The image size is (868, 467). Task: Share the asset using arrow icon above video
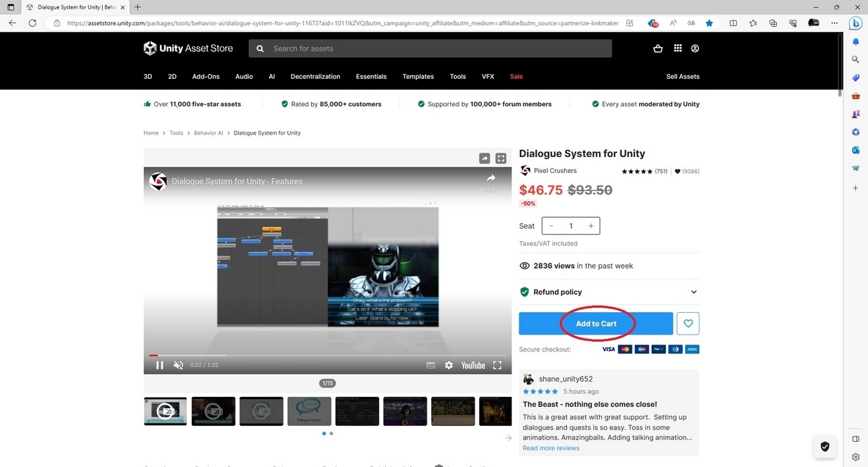[485, 158]
